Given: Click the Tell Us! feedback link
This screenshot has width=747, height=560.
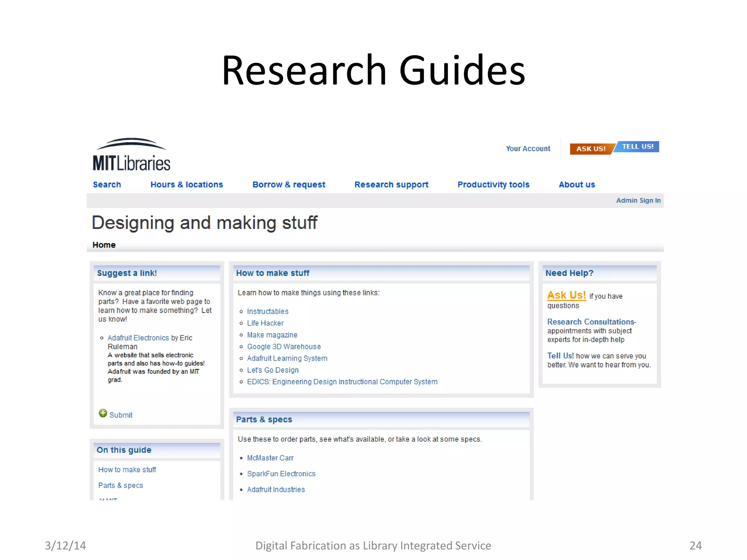Looking at the screenshot, I should [561, 356].
